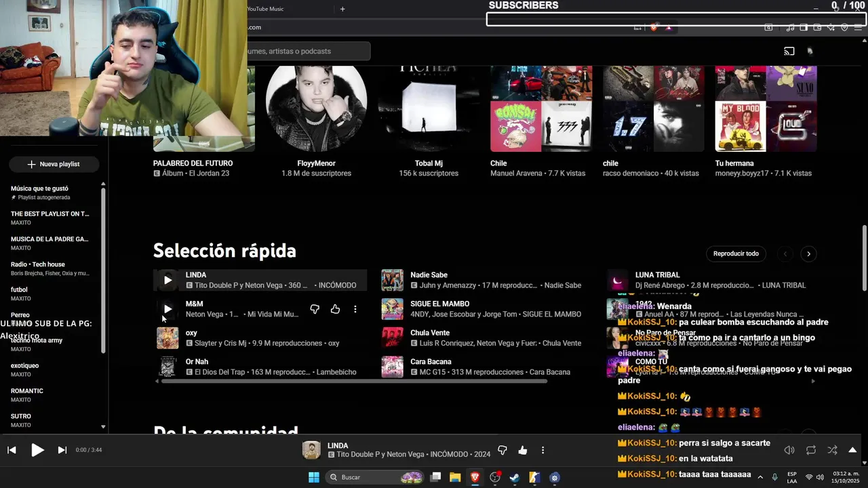Viewport: 868px width, 488px height.
Task: Mute the player volume speaker icon
Action: [x=789, y=450]
